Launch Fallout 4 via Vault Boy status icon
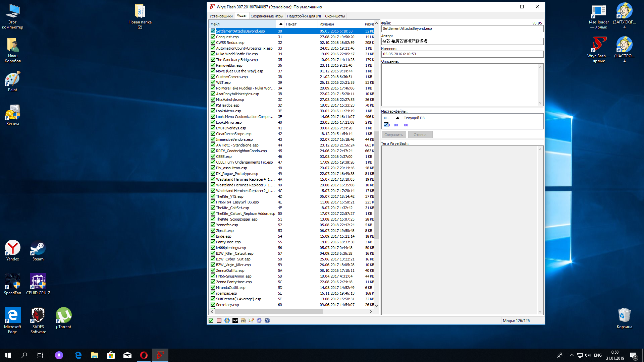This screenshot has height=362, width=644. click(x=227, y=320)
